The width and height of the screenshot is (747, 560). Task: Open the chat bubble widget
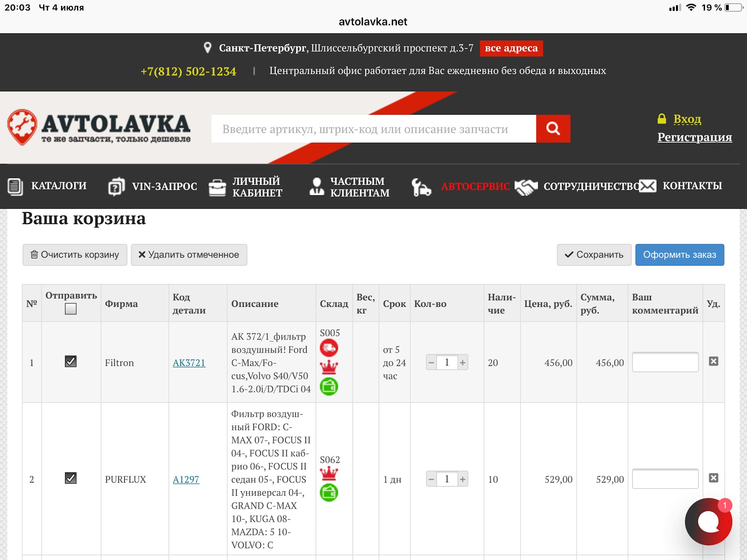708,522
